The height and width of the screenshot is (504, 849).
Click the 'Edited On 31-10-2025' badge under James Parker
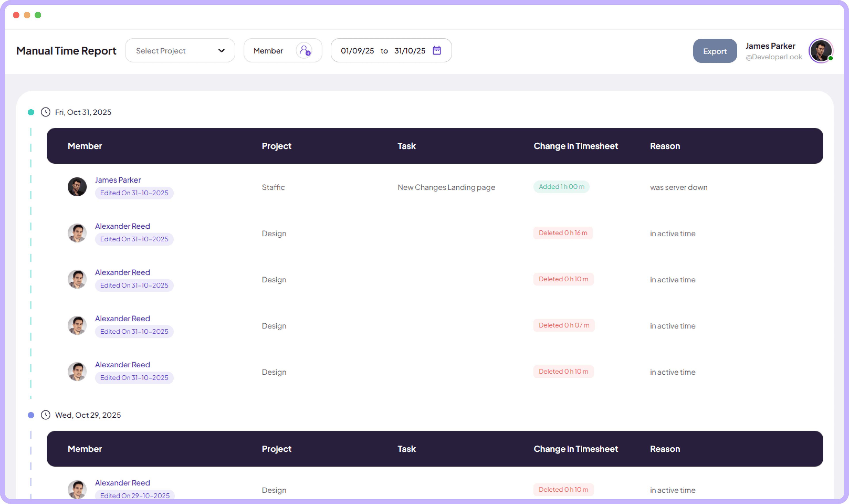click(134, 193)
